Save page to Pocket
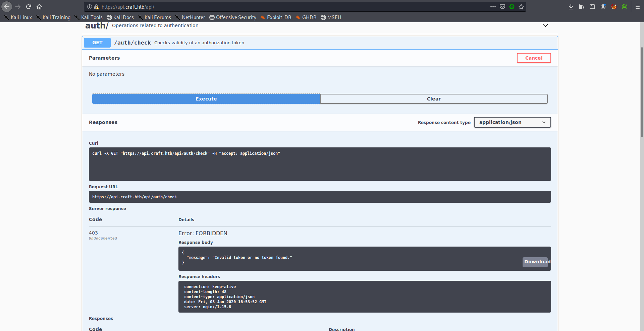 (x=502, y=7)
